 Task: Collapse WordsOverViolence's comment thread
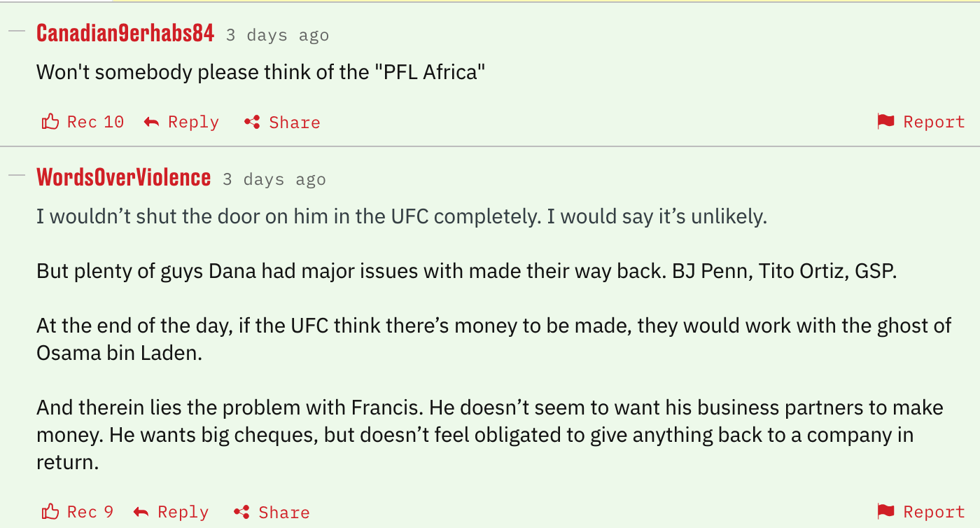[16, 176]
